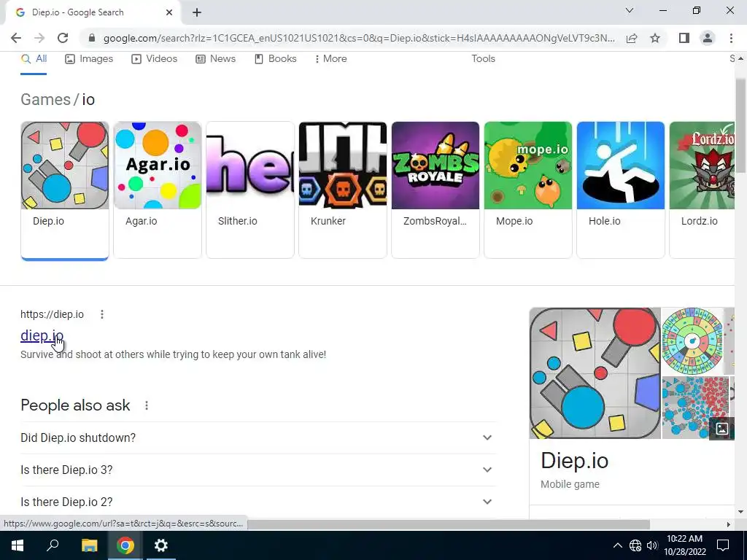747x560 pixels.
Task: Expand 'Is there Diep.io 2?' question
Action: (x=258, y=502)
